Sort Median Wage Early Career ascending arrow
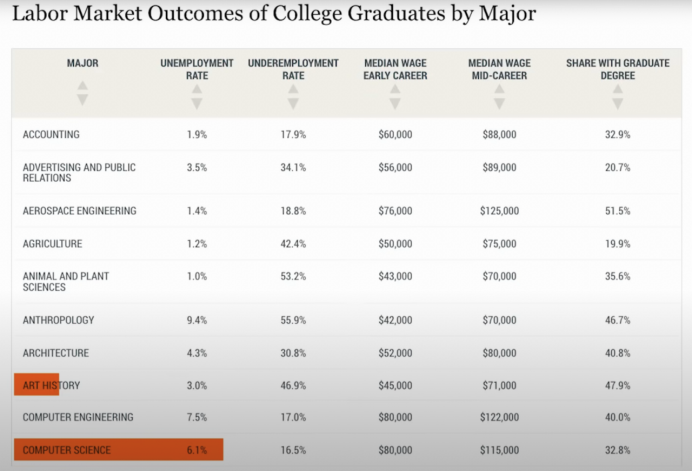The image size is (693, 472). coord(395,89)
